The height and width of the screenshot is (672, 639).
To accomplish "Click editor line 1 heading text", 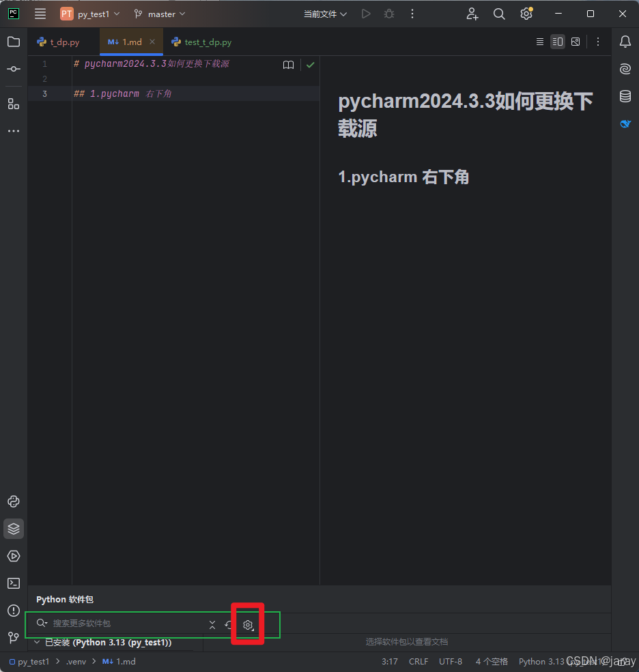I will [152, 64].
